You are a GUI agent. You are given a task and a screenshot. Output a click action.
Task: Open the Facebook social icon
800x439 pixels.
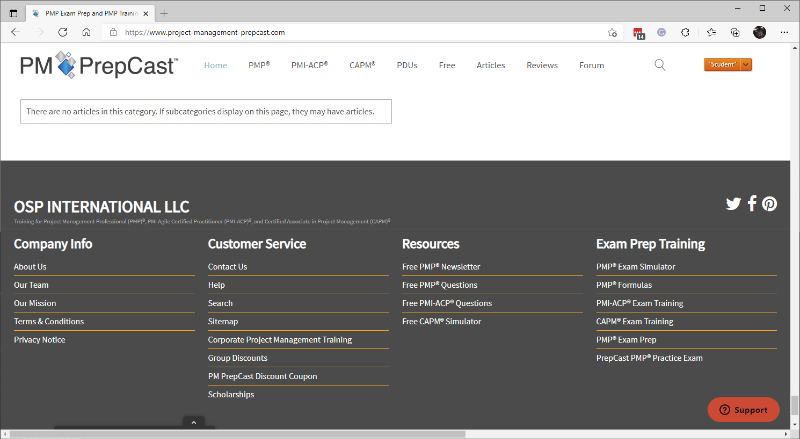(x=752, y=203)
